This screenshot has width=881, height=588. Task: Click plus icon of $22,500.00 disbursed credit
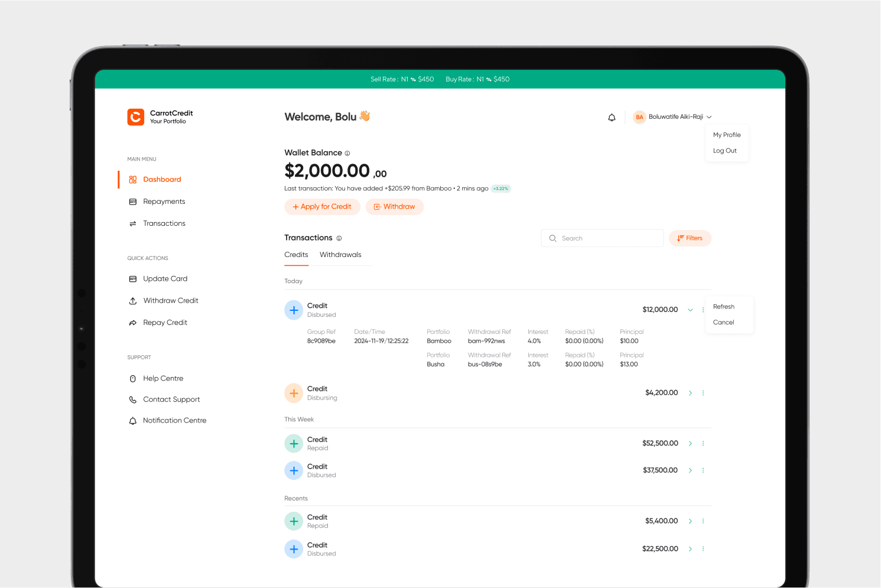coord(294,549)
